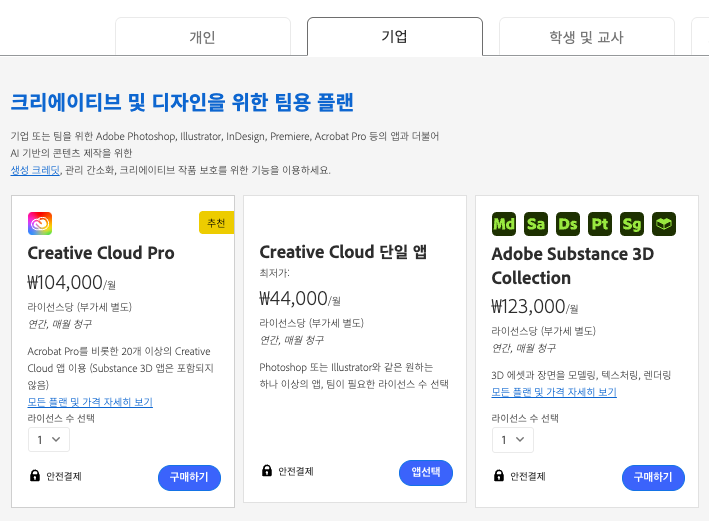The image size is (709, 521).
Task: Click lock icon in Substance 3D Collection card
Action: tap(499, 475)
